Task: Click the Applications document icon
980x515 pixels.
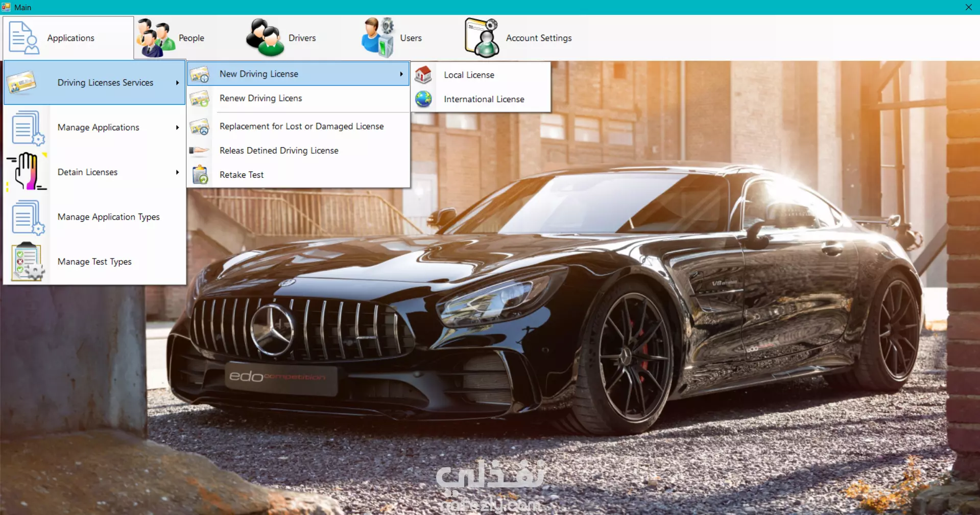Action: pyautogui.click(x=24, y=38)
